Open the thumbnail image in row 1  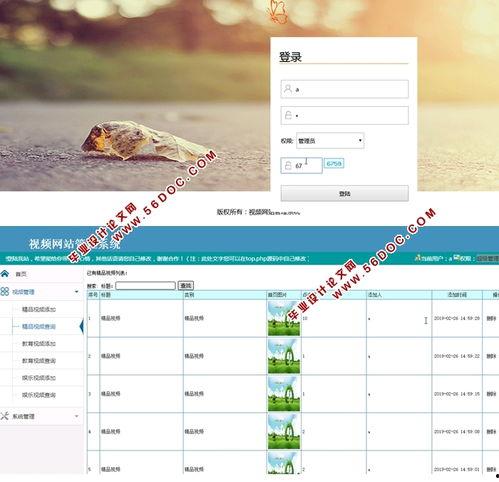[x=284, y=318]
